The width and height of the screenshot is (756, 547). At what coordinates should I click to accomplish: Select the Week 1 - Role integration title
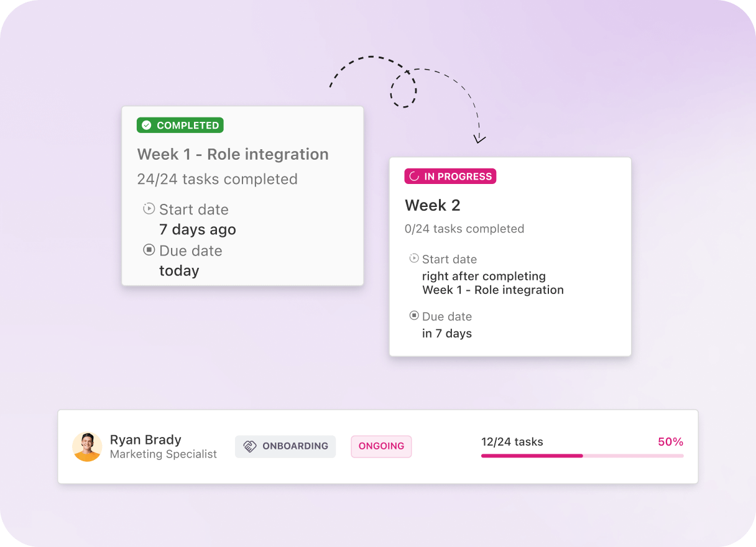(233, 154)
